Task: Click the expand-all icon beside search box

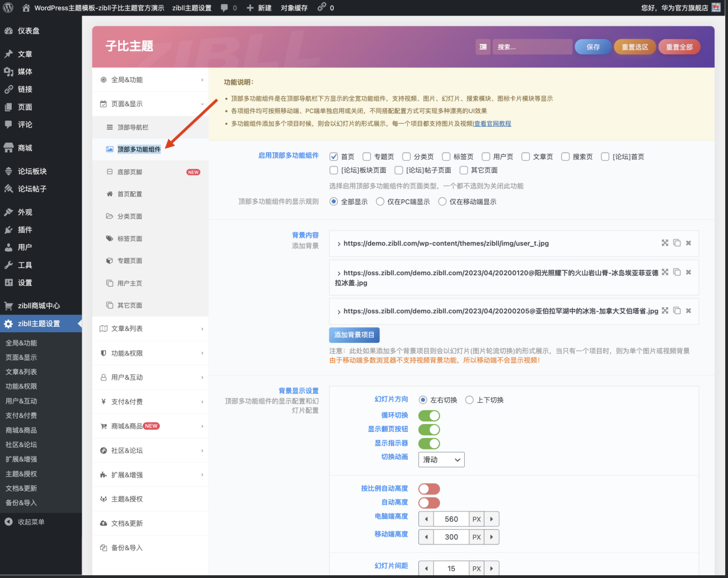Action: 483,47
